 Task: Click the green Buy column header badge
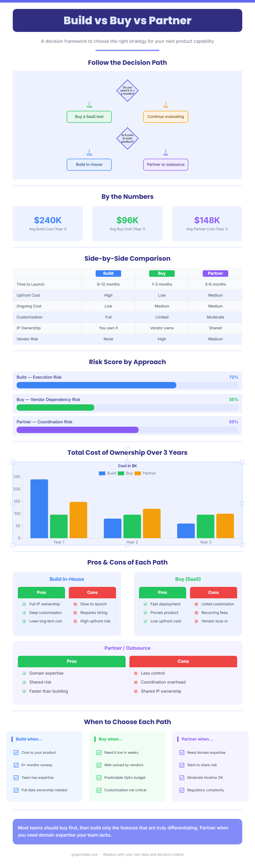[162, 273]
